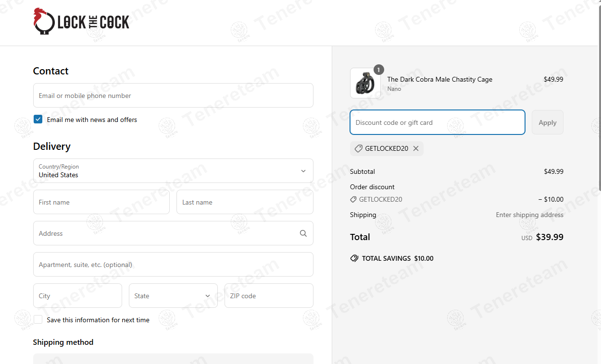Focus the Address input field

[x=173, y=233]
